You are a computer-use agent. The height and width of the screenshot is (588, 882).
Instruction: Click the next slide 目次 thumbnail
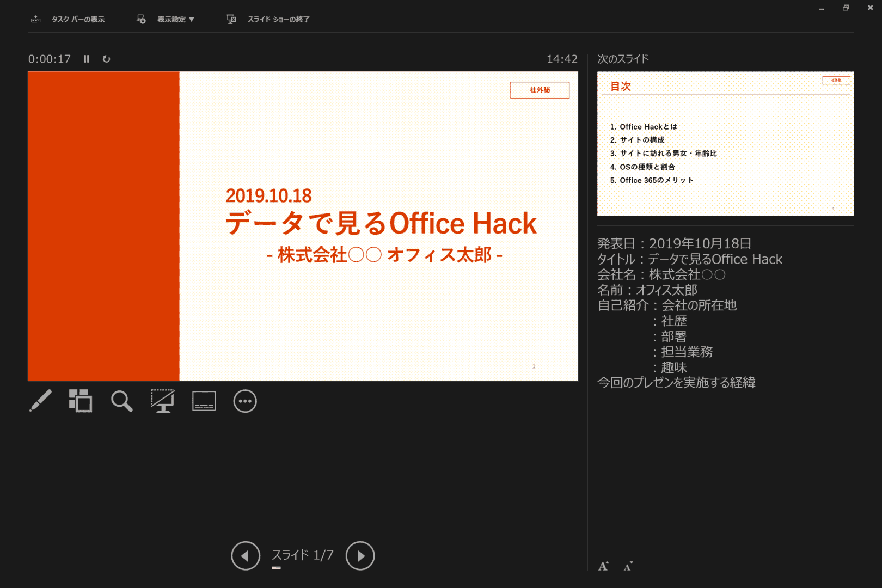click(x=725, y=144)
